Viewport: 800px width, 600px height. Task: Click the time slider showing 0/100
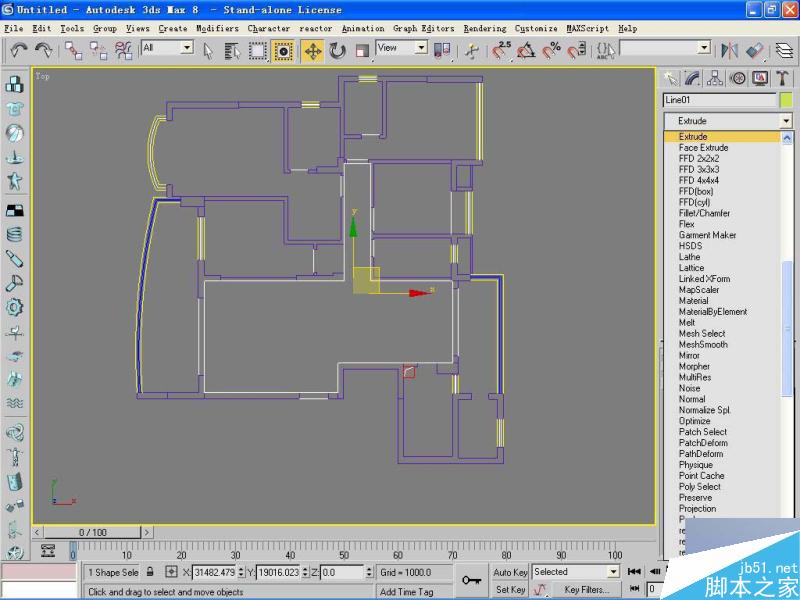click(97, 532)
